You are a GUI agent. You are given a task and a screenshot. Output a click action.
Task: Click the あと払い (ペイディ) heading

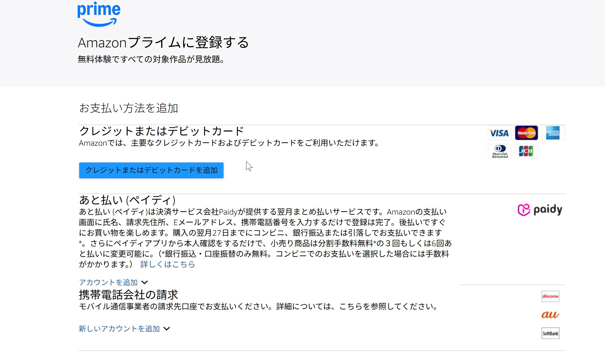click(x=127, y=200)
